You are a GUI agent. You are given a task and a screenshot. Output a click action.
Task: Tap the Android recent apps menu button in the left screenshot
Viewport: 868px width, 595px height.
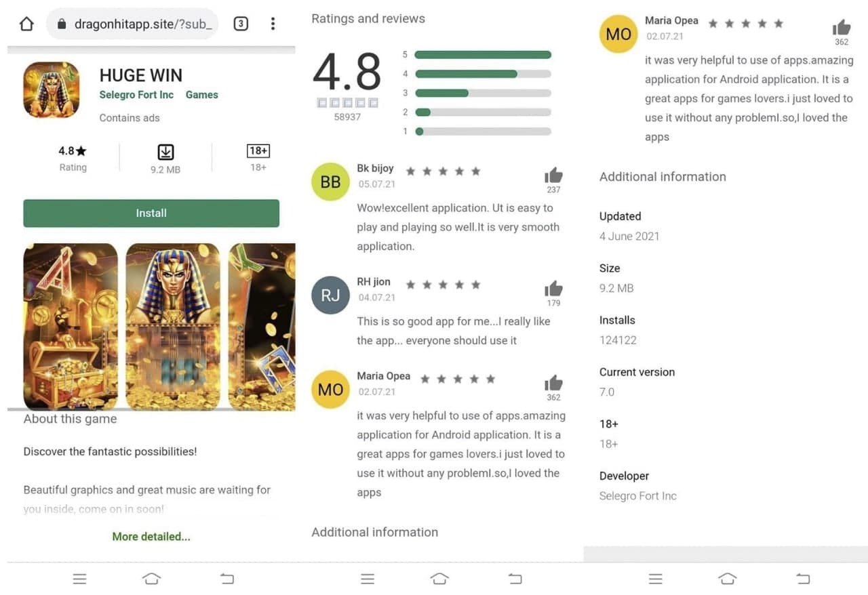pos(79,579)
